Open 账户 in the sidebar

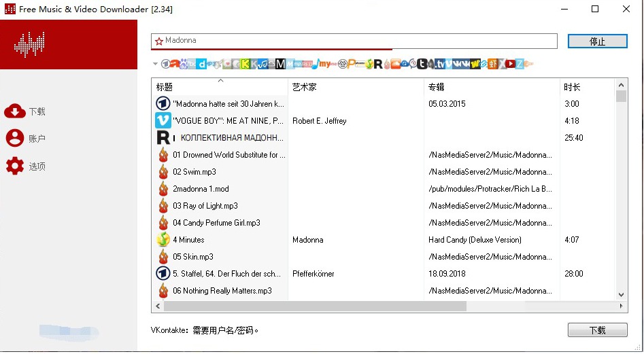coord(37,139)
